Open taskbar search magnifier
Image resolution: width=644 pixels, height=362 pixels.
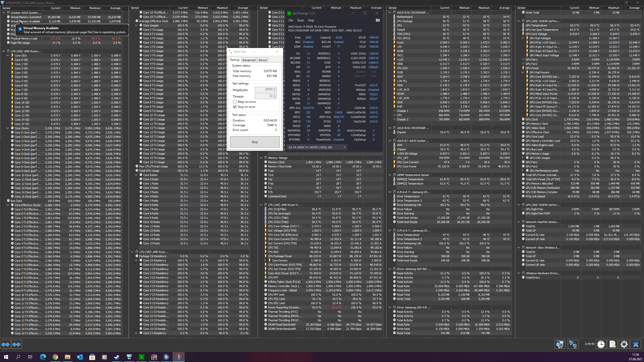(x=18, y=357)
